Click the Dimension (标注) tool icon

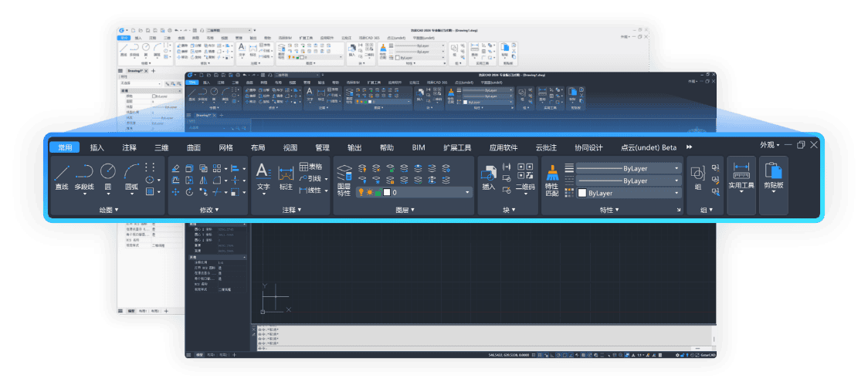click(x=286, y=173)
